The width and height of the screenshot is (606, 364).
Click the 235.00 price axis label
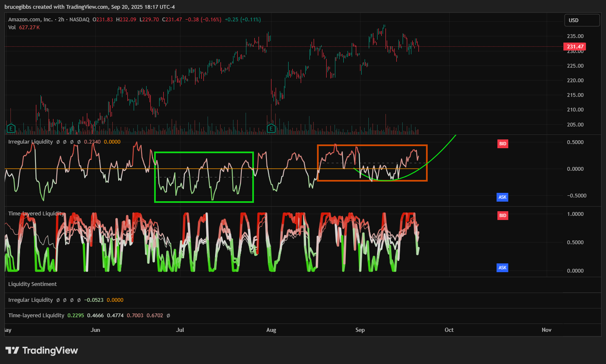(575, 36)
